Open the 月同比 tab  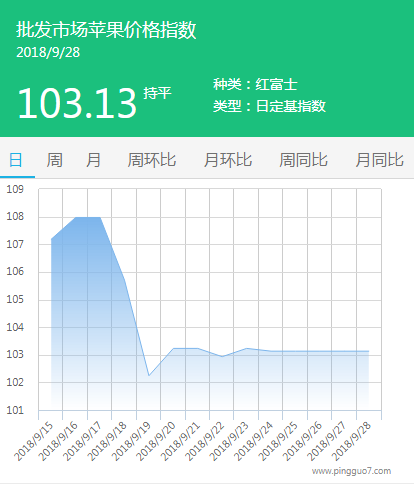(x=379, y=160)
